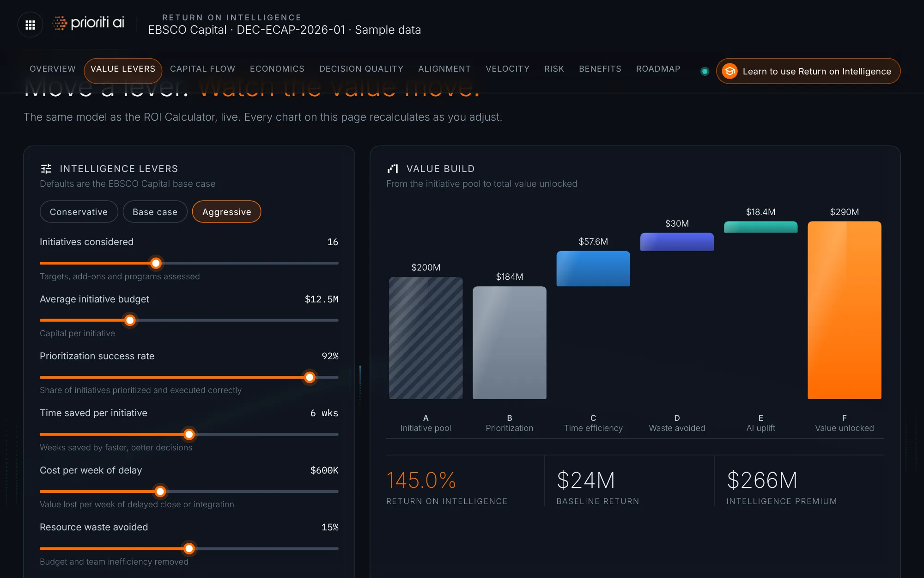Click the $266M Intelligence Premium value
Image resolution: width=924 pixels, height=578 pixels.
tap(762, 480)
